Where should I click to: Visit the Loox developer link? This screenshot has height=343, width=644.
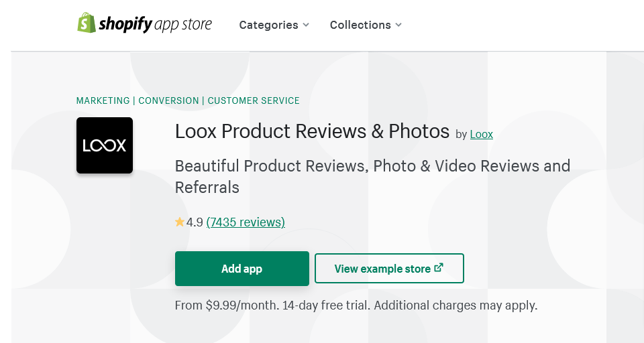coord(481,134)
